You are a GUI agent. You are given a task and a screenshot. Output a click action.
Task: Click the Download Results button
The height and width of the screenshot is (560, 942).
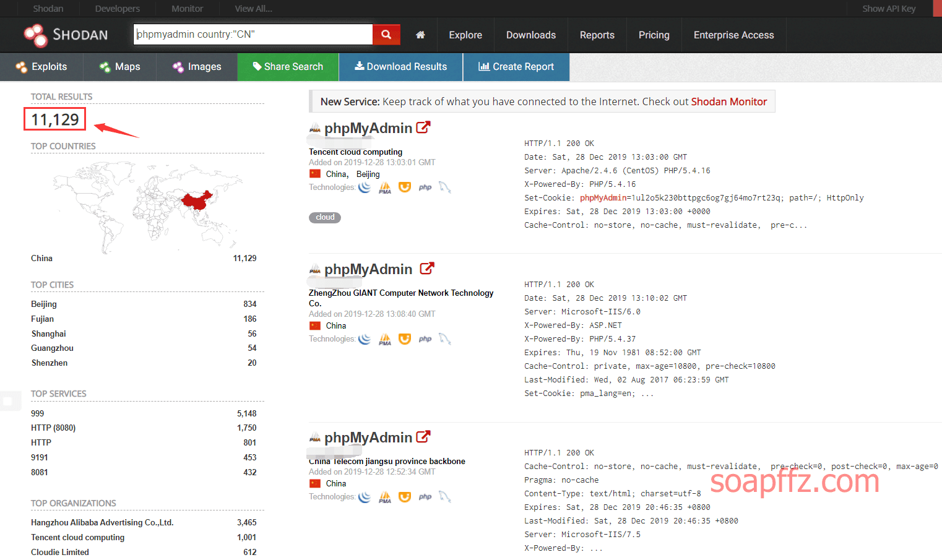point(400,67)
